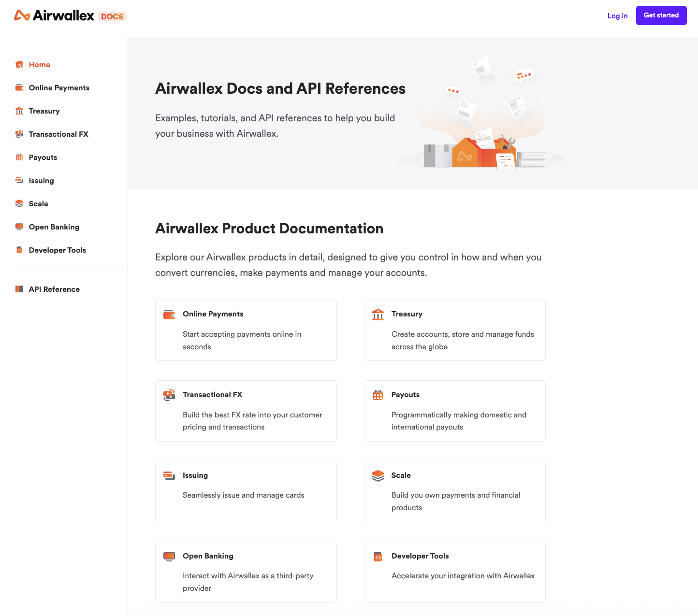Click the Transactional FX icon in card

(x=169, y=395)
